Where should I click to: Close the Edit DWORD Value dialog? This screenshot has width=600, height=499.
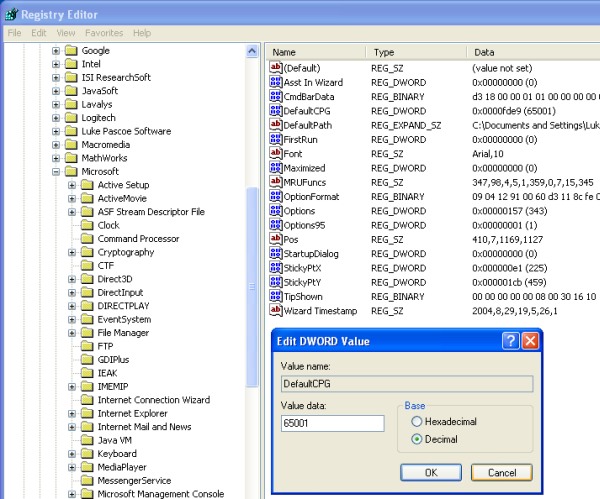530,340
